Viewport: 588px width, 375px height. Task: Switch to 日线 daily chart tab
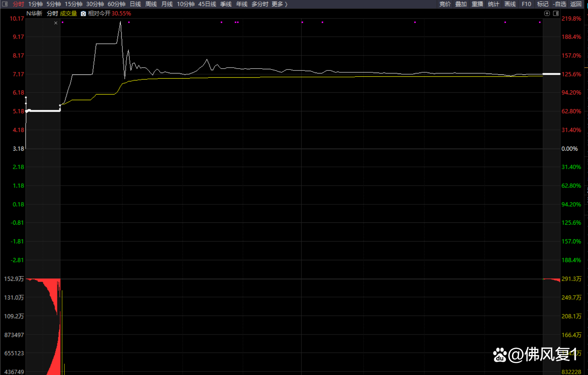point(135,4)
